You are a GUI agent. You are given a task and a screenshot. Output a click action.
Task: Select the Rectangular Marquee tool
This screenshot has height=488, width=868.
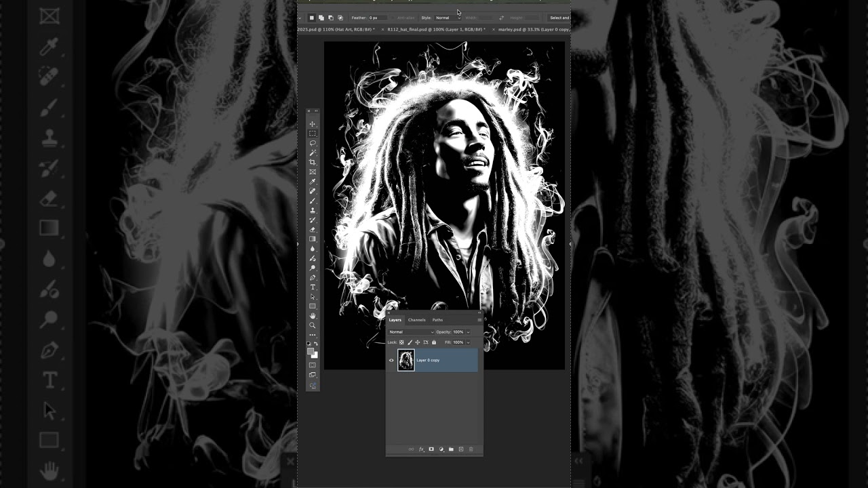tap(313, 134)
